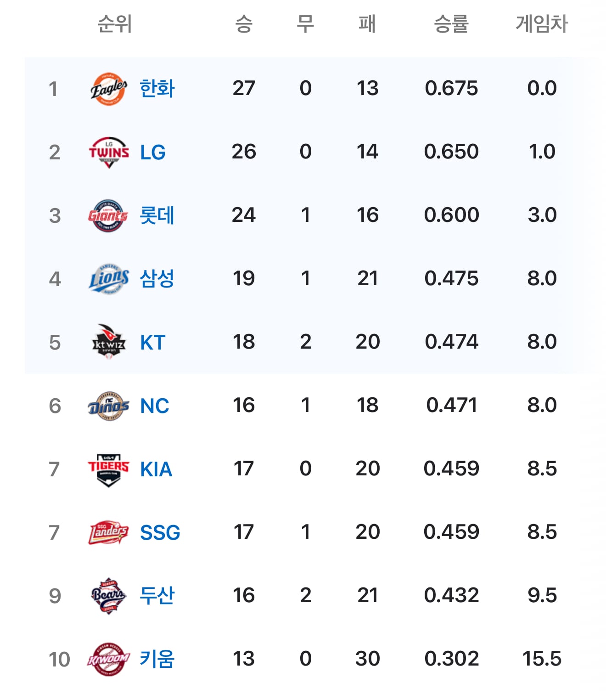
Task: Click the SSG Landers team logo
Action: (x=109, y=533)
